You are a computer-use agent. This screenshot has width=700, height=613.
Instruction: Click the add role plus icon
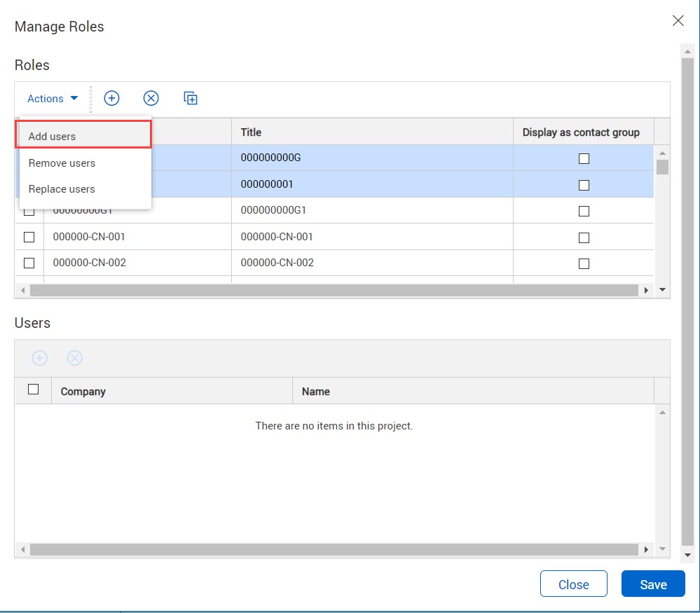111,99
